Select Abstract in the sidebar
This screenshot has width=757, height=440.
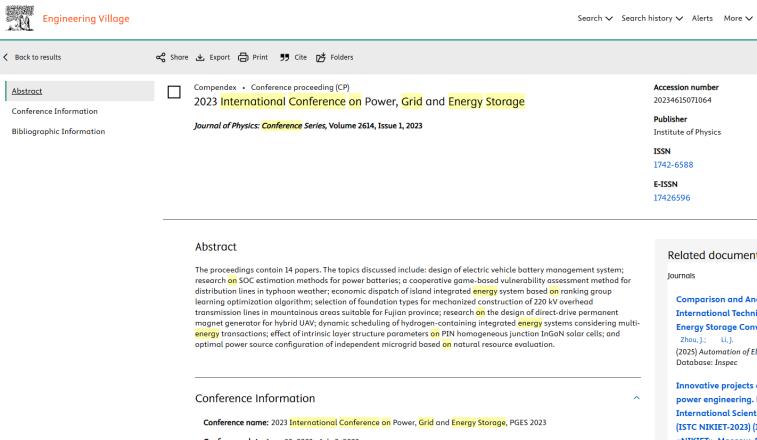pyautogui.click(x=80, y=91)
